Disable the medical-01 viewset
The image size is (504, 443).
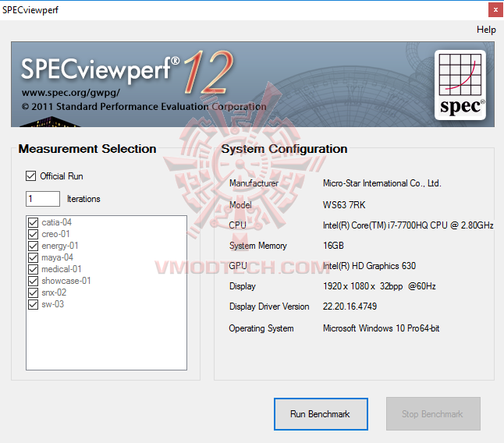click(x=33, y=269)
